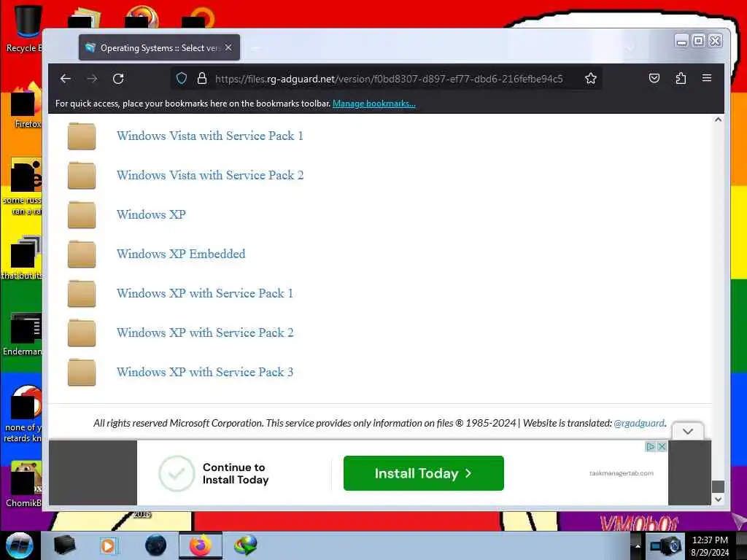Open the @rgadguard translator link
Viewport: 747px width, 560px height.
639,423
